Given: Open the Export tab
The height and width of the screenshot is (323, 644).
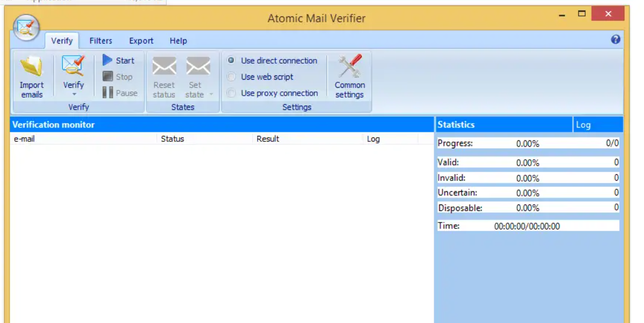Looking at the screenshot, I should coord(141,40).
